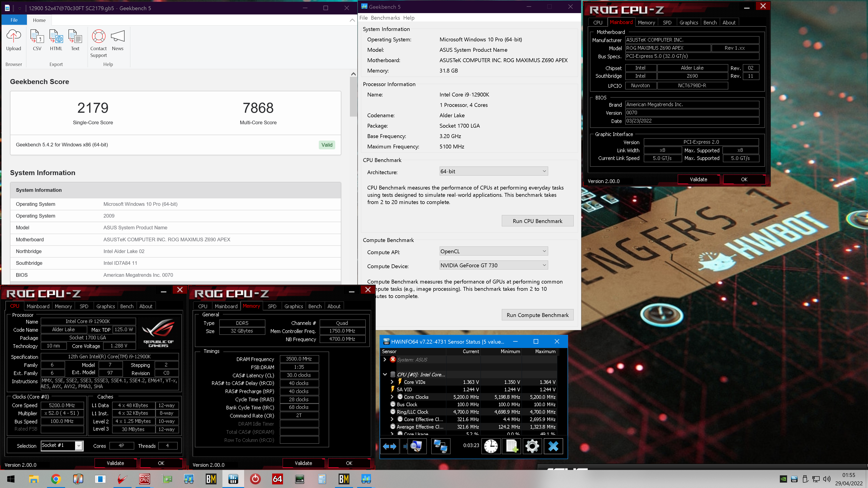Open File Explorer from taskbar
The height and width of the screenshot is (488, 868).
tap(34, 479)
